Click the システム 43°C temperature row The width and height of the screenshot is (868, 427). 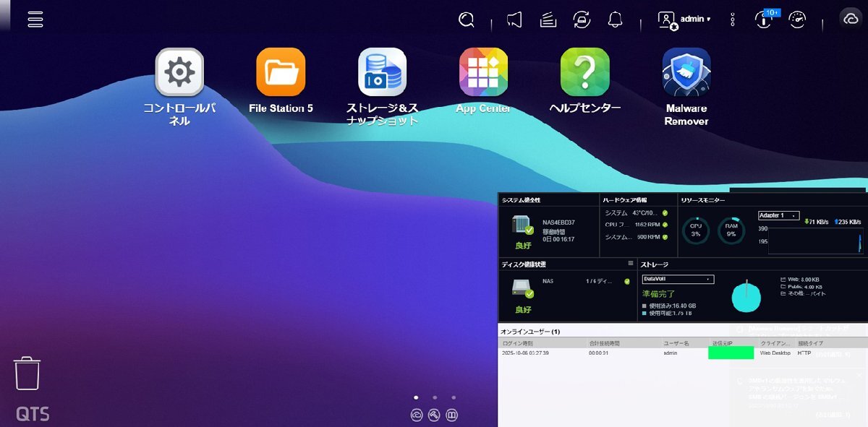tap(636, 213)
